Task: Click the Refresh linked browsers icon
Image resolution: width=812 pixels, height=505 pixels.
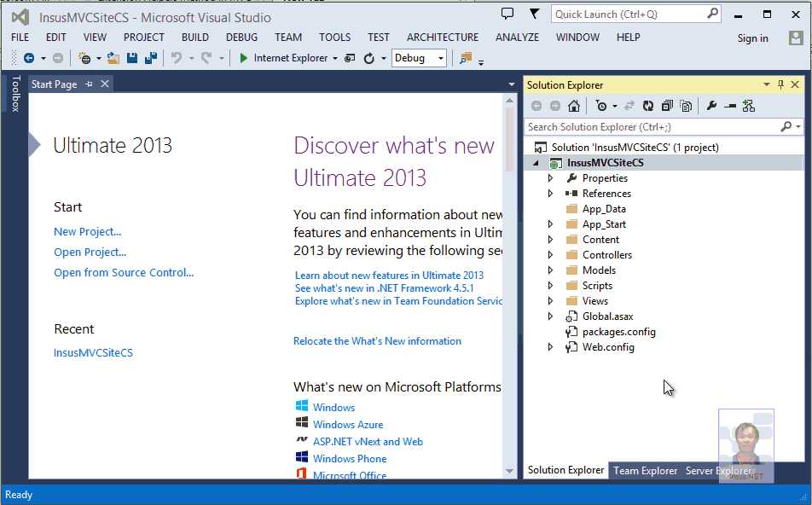Action: click(368, 58)
